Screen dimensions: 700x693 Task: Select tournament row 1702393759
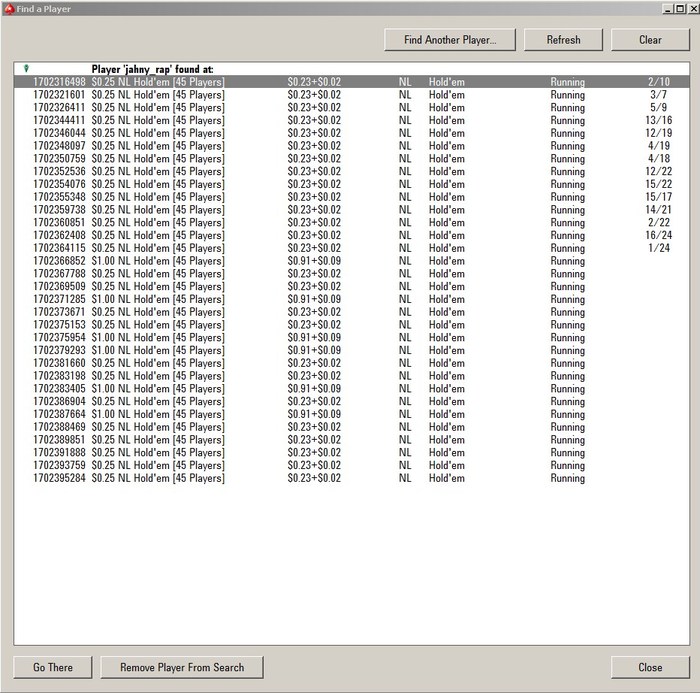(x=352, y=465)
